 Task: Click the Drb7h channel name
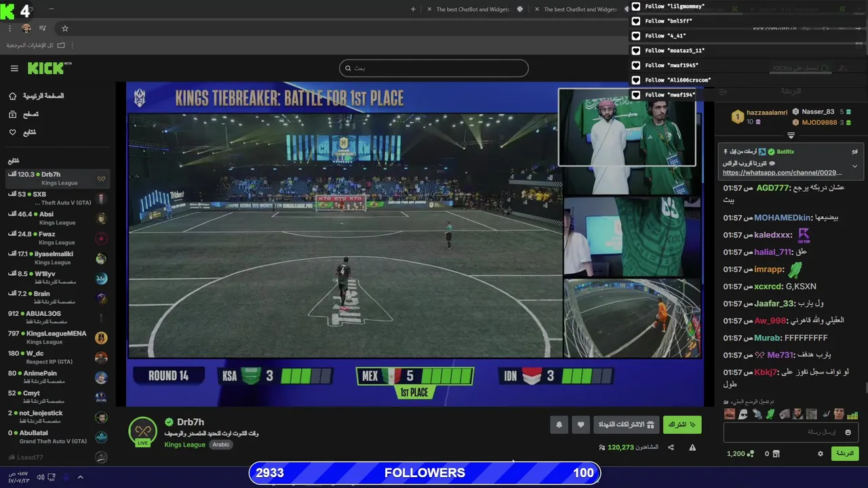click(x=191, y=422)
